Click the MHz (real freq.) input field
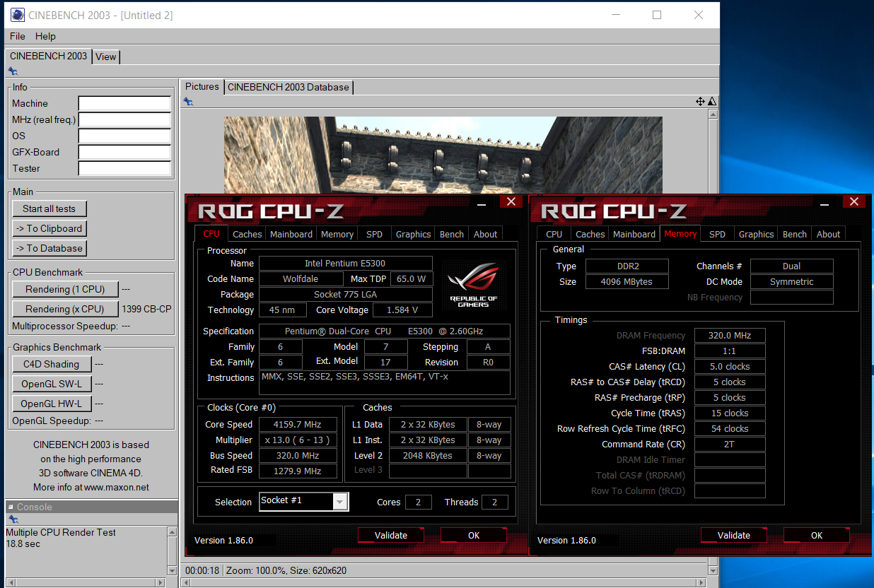This screenshot has height=588, width=874. point(124,119)
